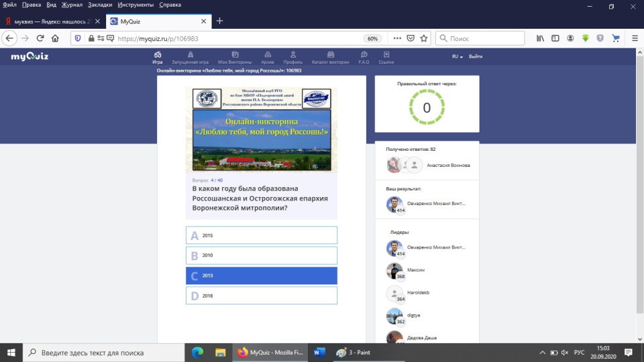Open the Ссылки section

pos(386,58)
